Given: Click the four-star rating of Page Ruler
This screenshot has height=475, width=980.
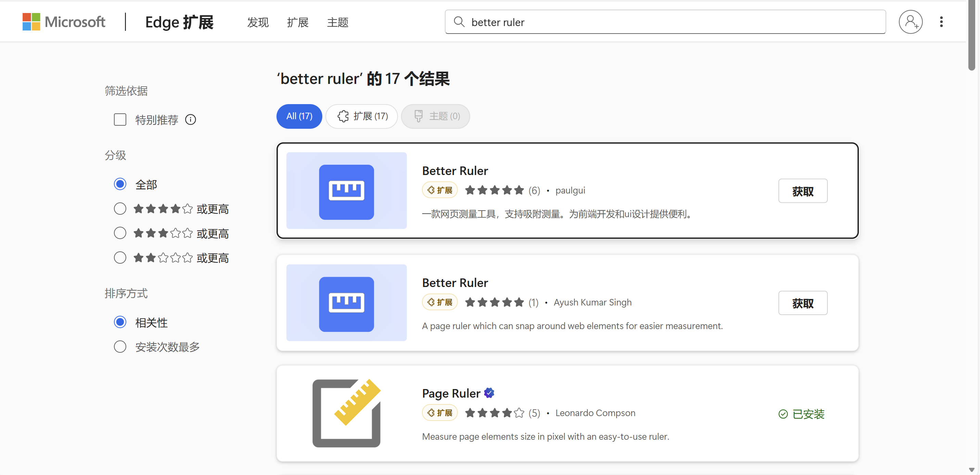Looking at the screenshot, I should (x=494, y=413).
